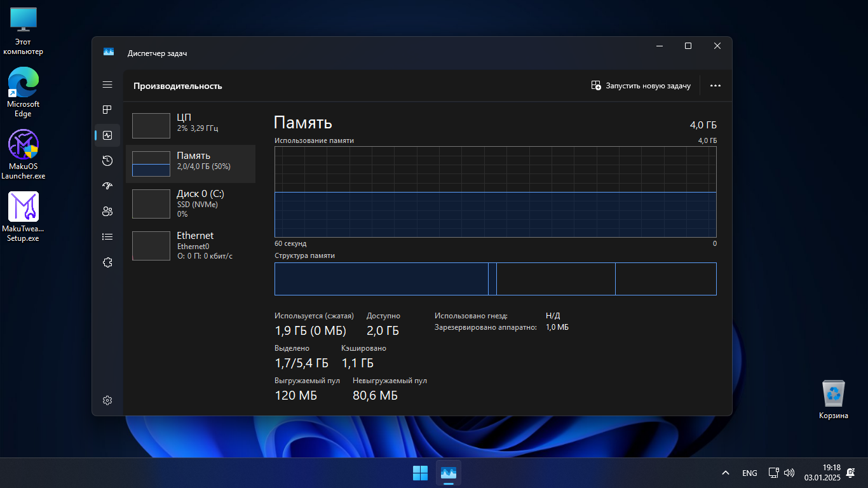Expand the hidden tray icons chevron
The height and width of the screenshot is (488, 868).
point(725,473)
